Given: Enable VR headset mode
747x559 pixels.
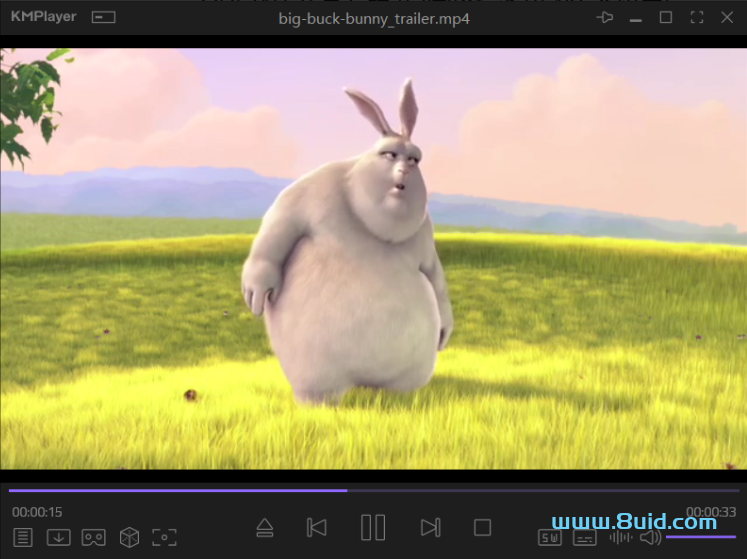Looking at the screenshot, I should (94, 537).
